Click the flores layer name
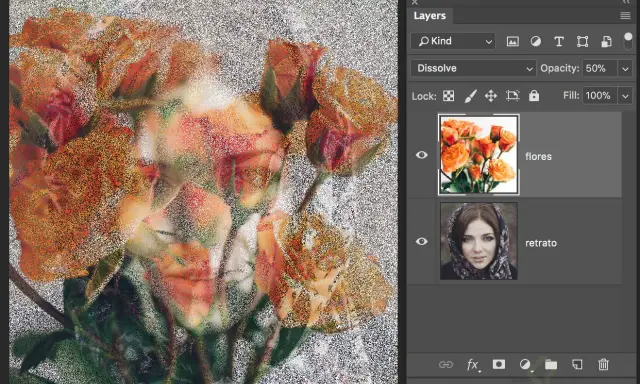 tap(538, 156)
